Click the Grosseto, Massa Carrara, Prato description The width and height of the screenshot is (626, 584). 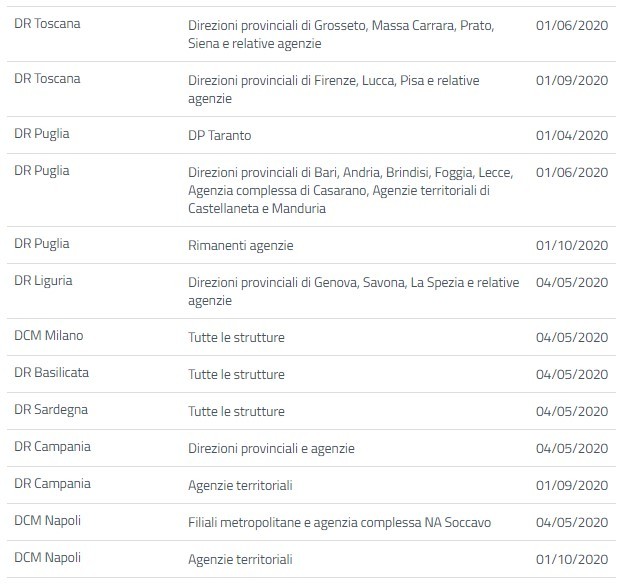pyautogui.click(x=340, y=33)
